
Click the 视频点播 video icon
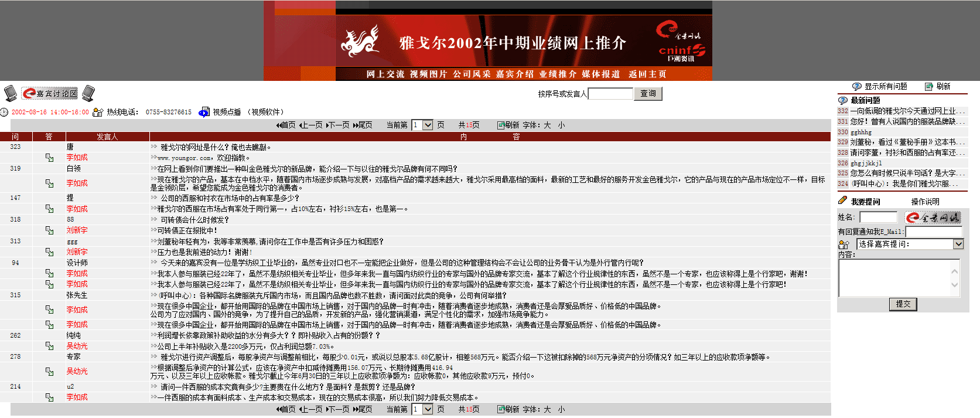204,112
